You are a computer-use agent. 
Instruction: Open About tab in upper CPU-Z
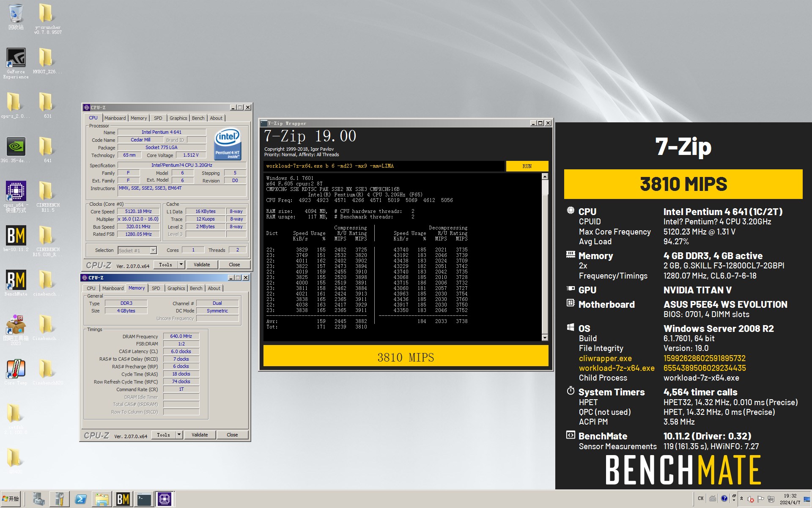[216, 118]
